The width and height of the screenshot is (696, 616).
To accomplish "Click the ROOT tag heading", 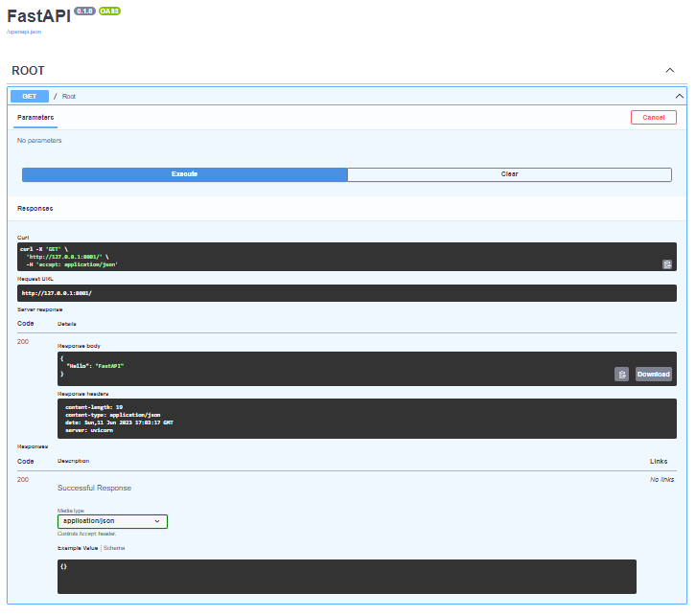I will [28, 71].
